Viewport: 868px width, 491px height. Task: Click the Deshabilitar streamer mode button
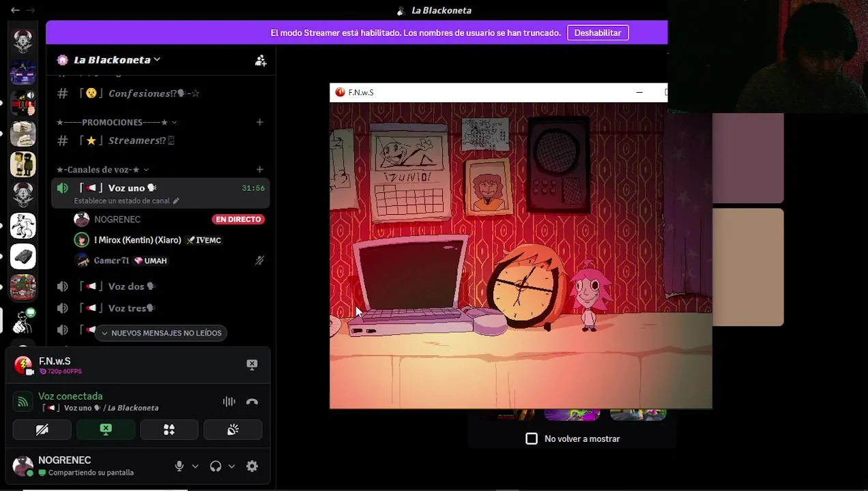click(x=598, y=33)
